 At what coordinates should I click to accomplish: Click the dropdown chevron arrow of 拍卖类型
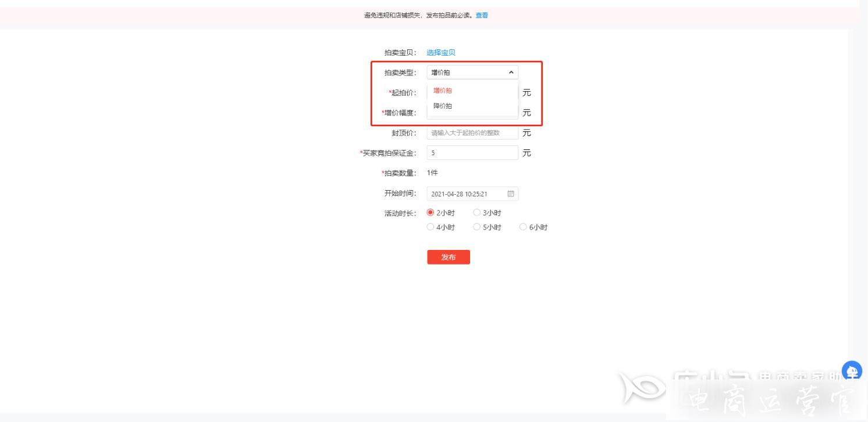511,73
